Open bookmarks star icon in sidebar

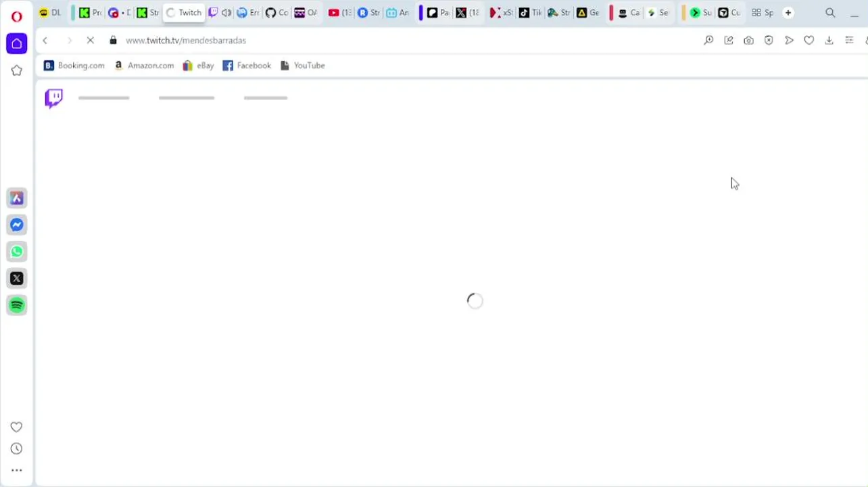17,70
